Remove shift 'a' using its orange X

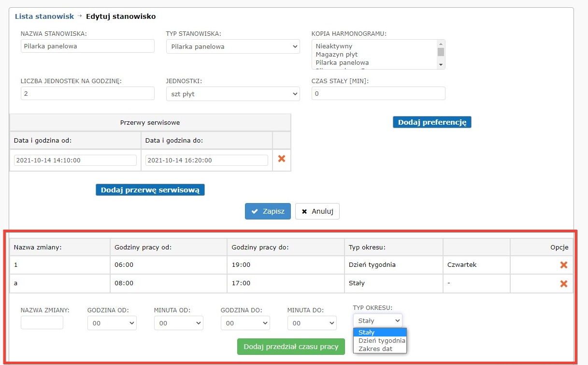point(563,283)
